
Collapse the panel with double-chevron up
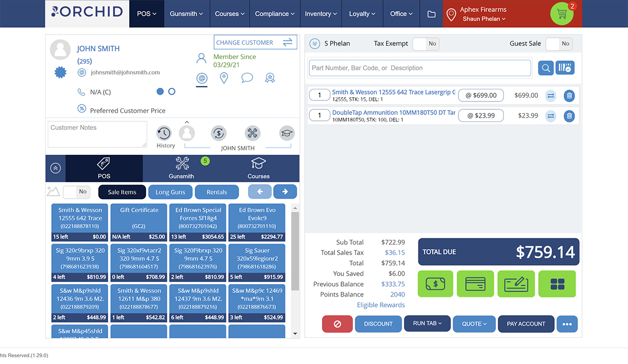(55, 168)
